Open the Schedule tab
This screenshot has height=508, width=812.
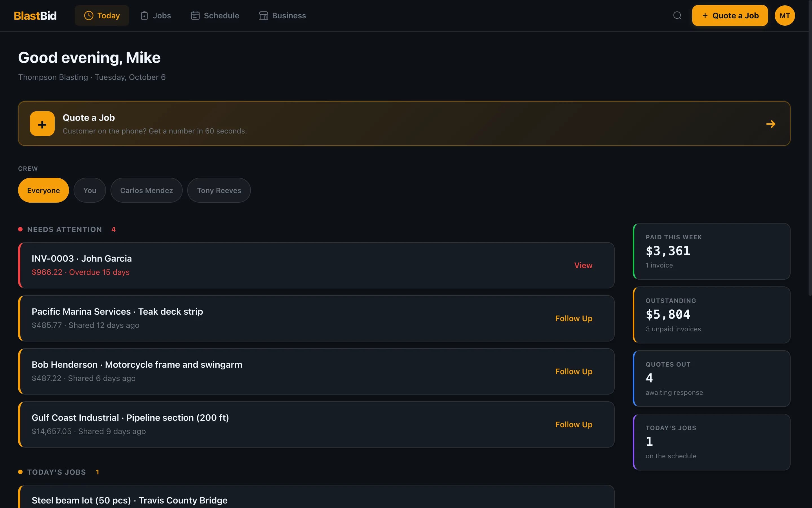[215, 16]
